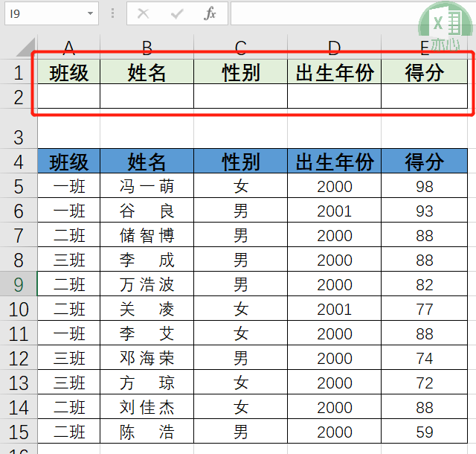Viewport: 476px width, 454px height.
Task: Click score cell 74 for 邓海荣
Action: click(x=425, y=358)
